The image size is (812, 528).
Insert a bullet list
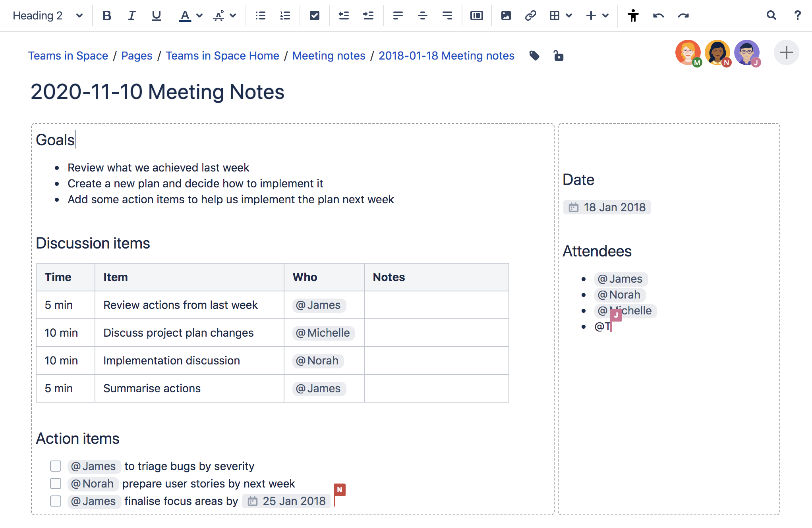tap(261, 15)
